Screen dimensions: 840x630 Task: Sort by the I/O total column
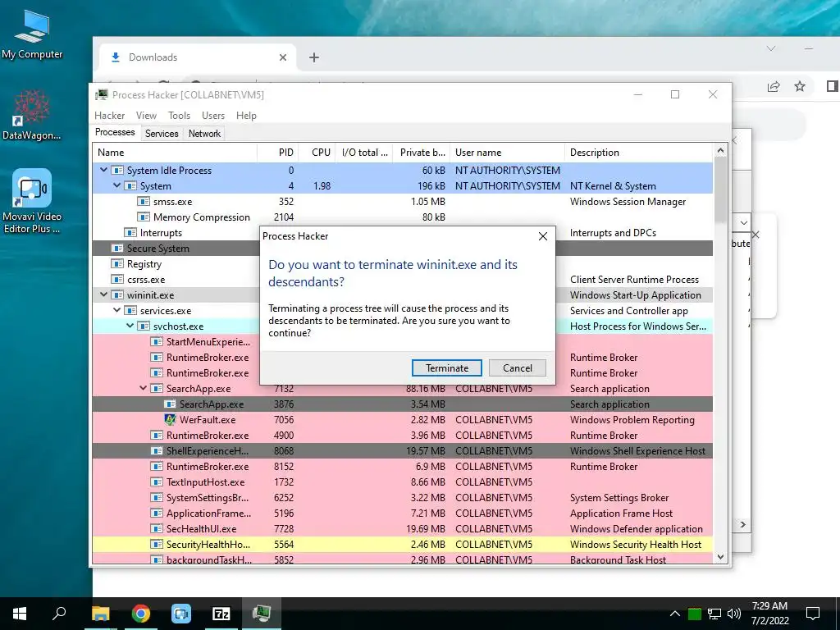[x=363, y=152]
